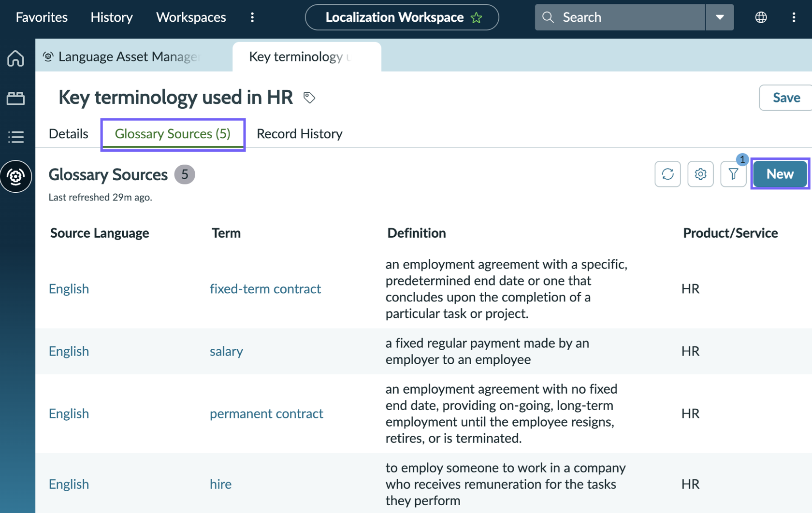
Task: Click the Definition column header
Action: pyautogui.click(x=417, y=233)
